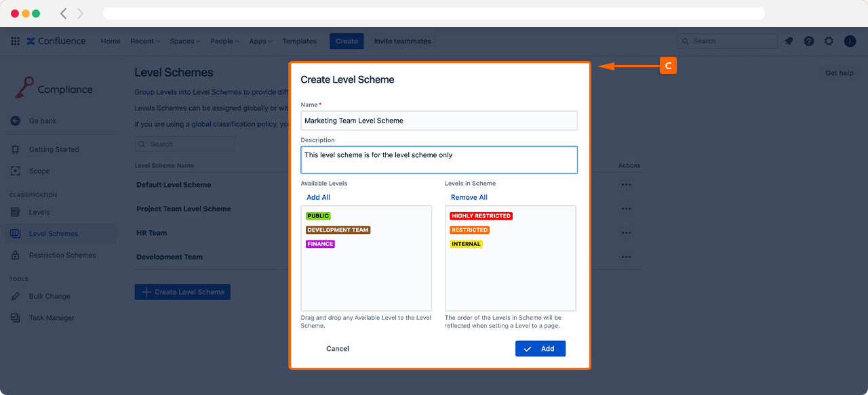Click the Add button in dialog
Image resolution: width=868 pixels, height=395 pixels.
(x=540, y=348)
